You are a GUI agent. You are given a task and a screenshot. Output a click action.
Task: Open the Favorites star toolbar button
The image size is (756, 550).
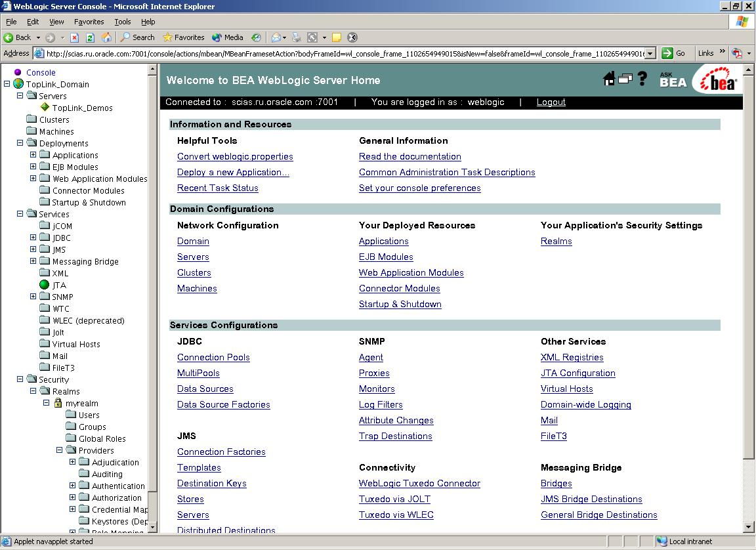[183, 37]
